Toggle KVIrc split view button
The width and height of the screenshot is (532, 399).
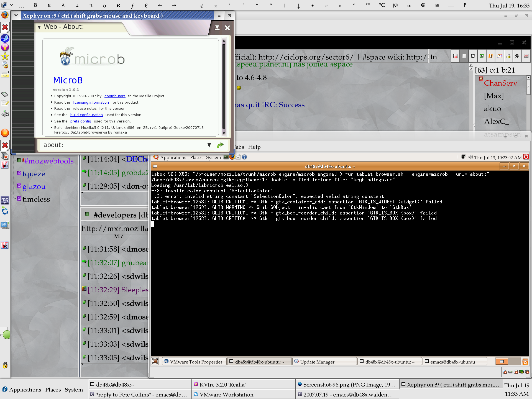coord(455,56)
